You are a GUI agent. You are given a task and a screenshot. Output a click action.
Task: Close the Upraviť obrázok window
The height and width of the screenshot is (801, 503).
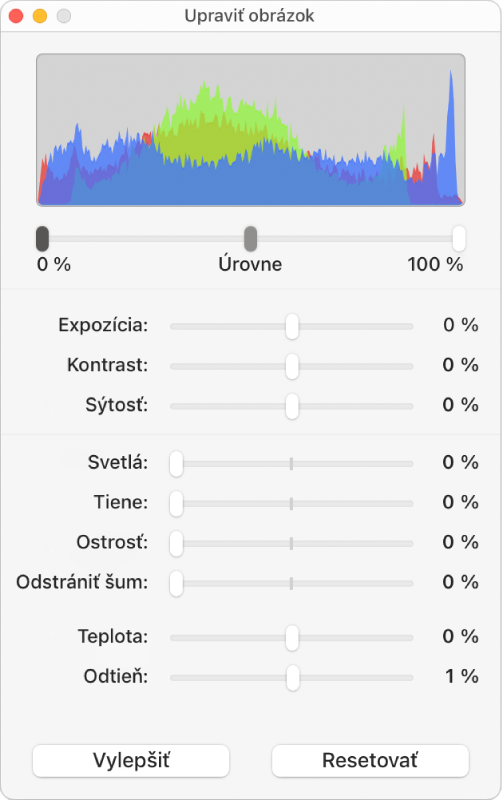pyautogui.click(x=16, y=16)
